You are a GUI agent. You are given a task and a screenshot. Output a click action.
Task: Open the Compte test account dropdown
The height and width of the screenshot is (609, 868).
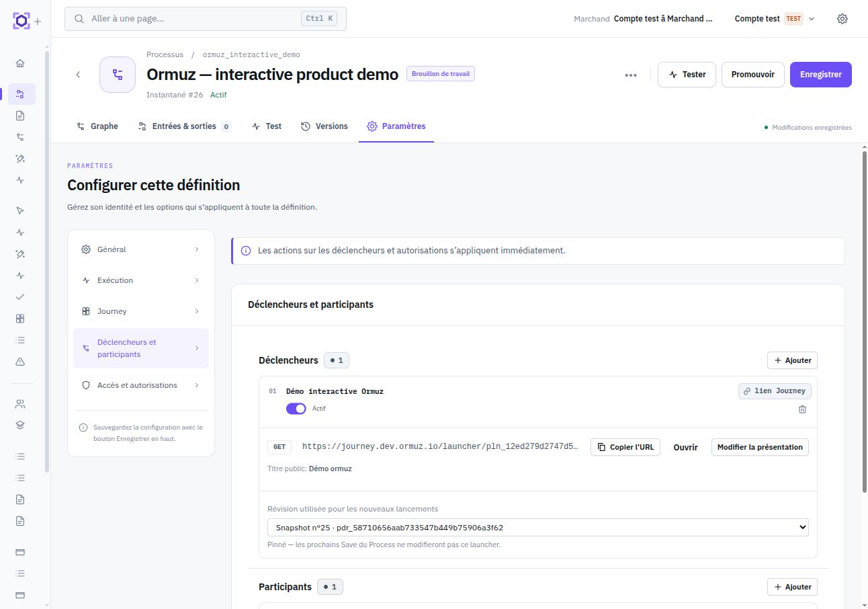click(x=775, y=19)
